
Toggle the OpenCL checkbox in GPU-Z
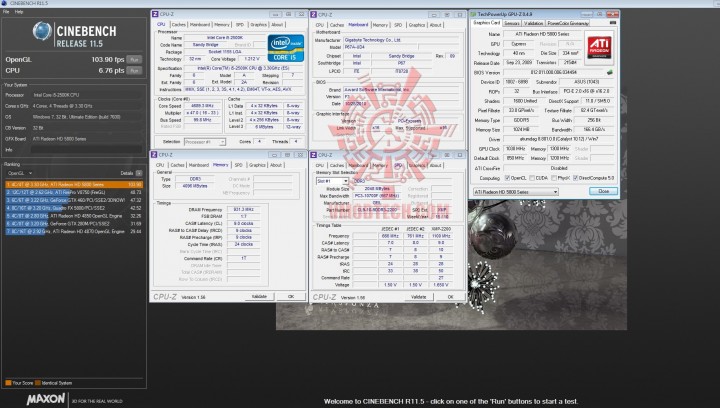click(507, 178)
